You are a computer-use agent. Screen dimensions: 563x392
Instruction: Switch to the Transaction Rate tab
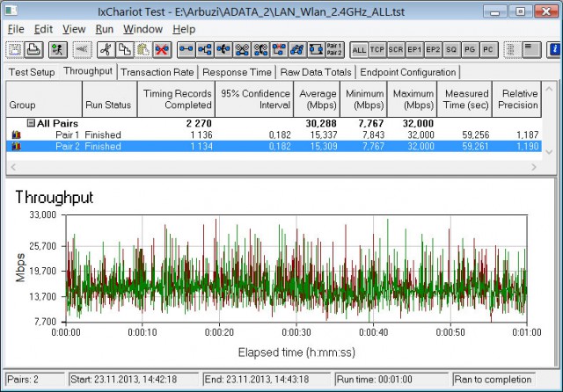pos(157,72)
